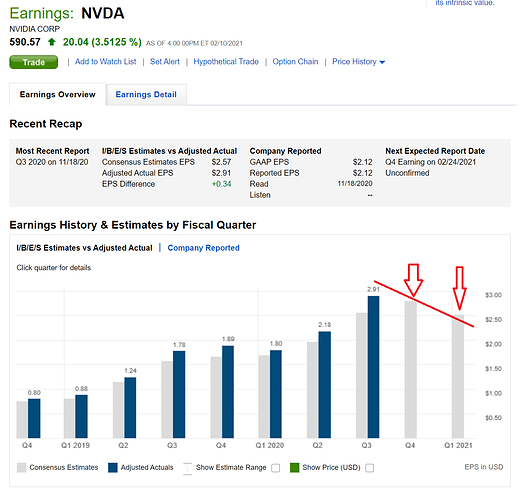529x500 pixels.
Task: Click the 'Unconfirmed' status text
Action: click(407, 173)
